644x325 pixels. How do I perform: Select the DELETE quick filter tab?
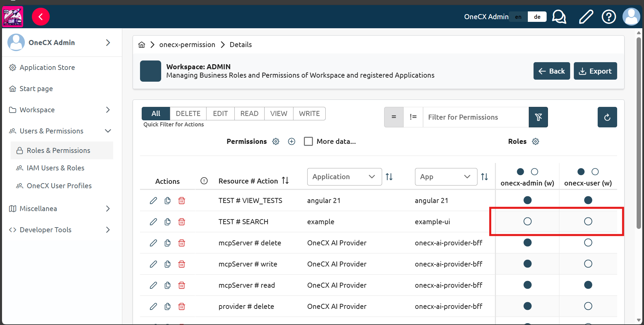(x=188, y=114)
